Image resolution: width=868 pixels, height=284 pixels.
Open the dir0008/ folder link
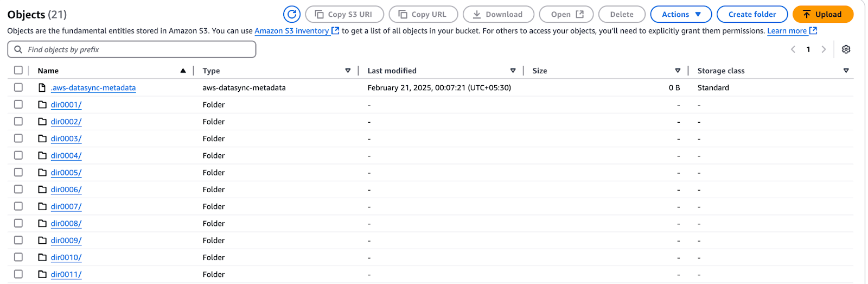[66, 224]
